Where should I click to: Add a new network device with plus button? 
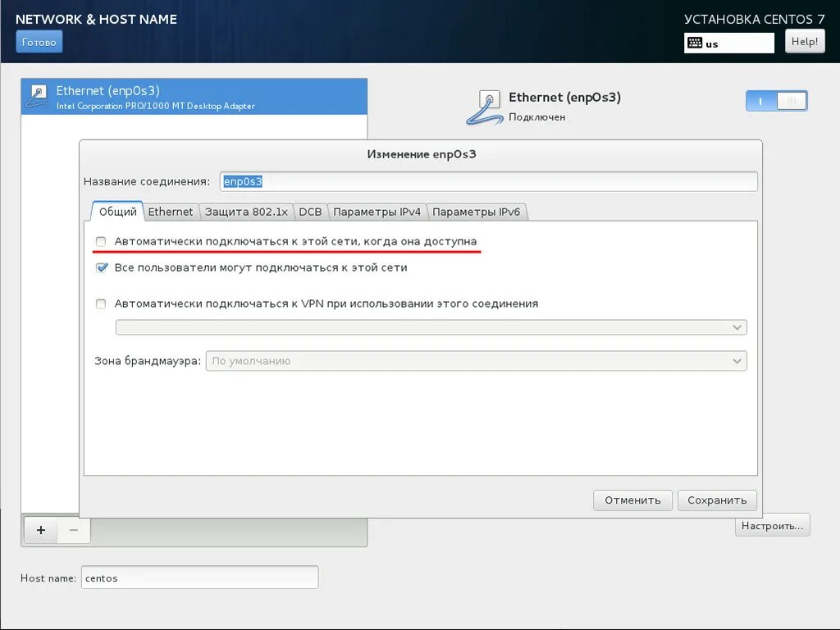click(41, 530)
